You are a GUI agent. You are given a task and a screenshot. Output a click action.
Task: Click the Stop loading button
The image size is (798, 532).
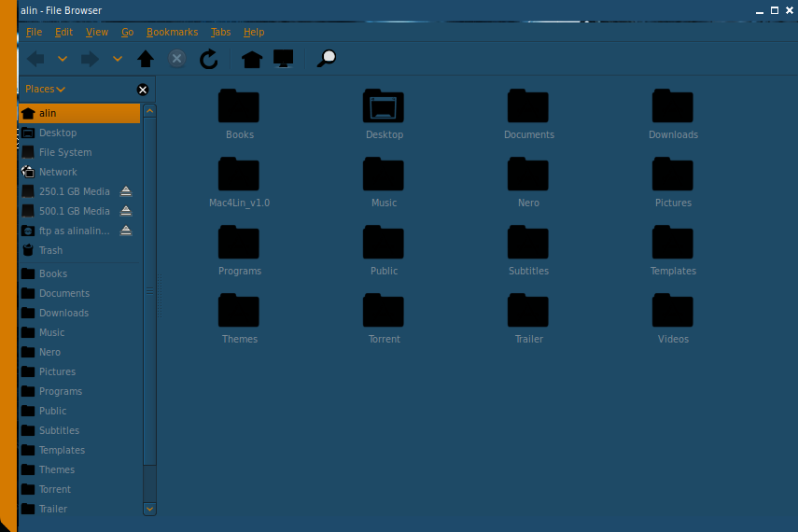(176, 59)
